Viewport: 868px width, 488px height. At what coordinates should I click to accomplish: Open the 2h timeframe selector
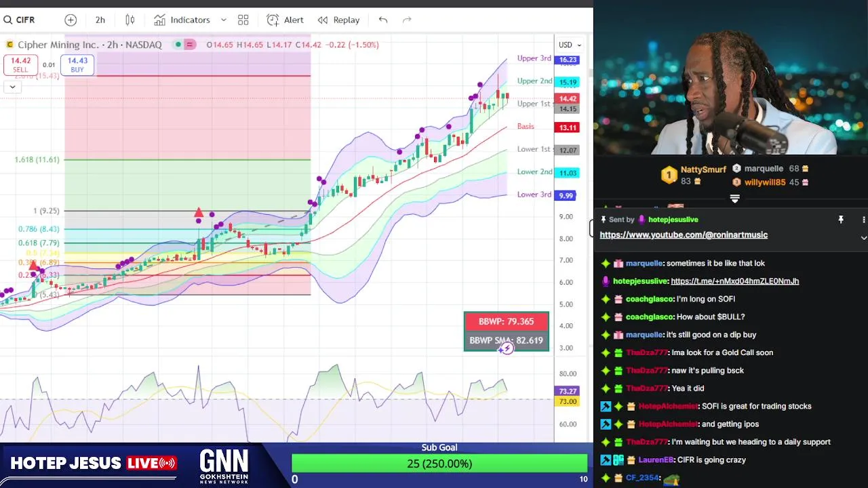[x=100, y=20]
